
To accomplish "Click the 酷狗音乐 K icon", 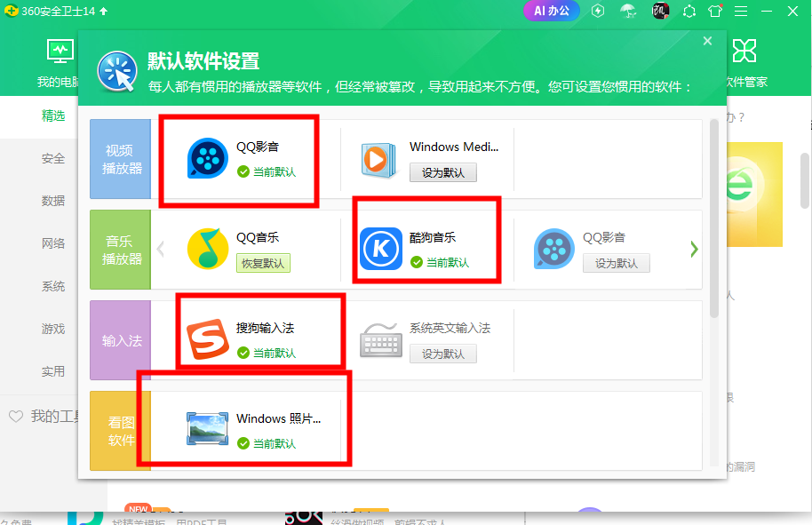I will click(380, 249).
